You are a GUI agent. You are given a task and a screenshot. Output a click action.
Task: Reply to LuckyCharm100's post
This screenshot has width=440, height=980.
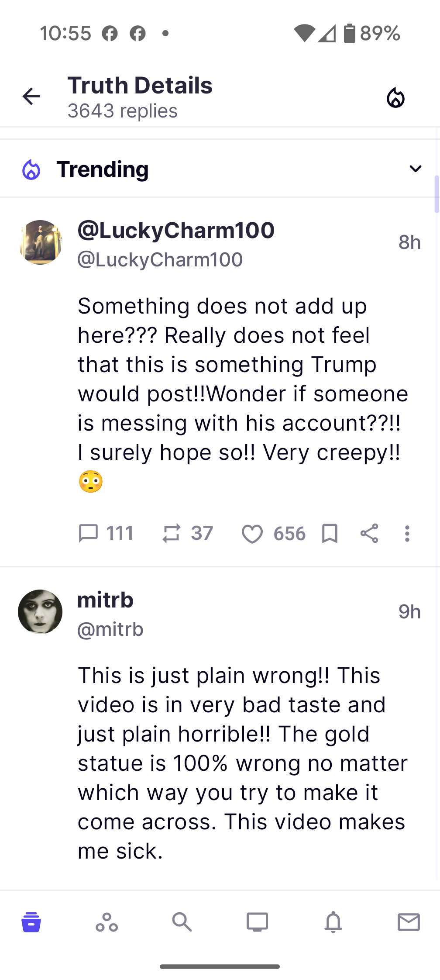point(88,533)
